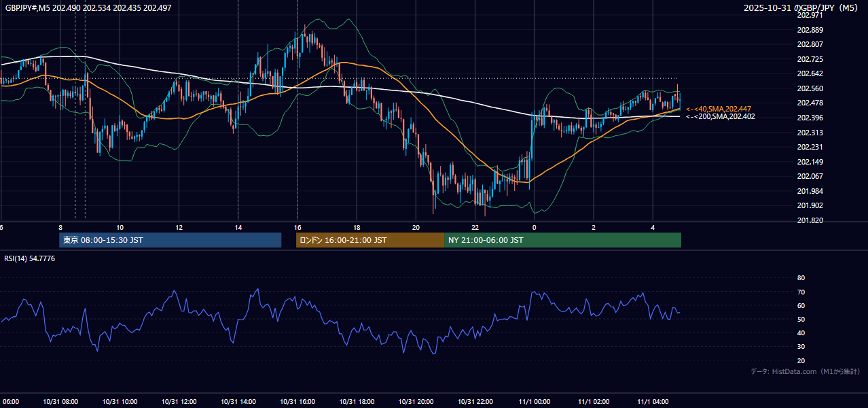Click the HistData.com data source note
The image size is (868, 408).
click(x=806, y=371)
